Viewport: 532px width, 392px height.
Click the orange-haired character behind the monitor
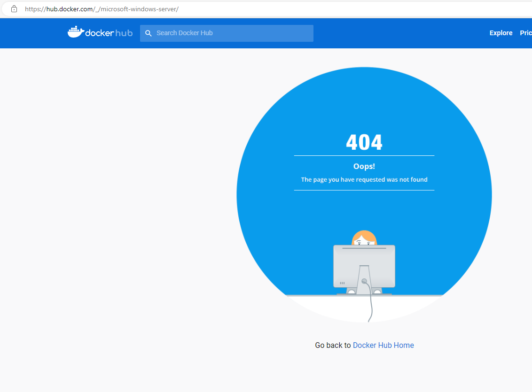click(x=364, y=237)
